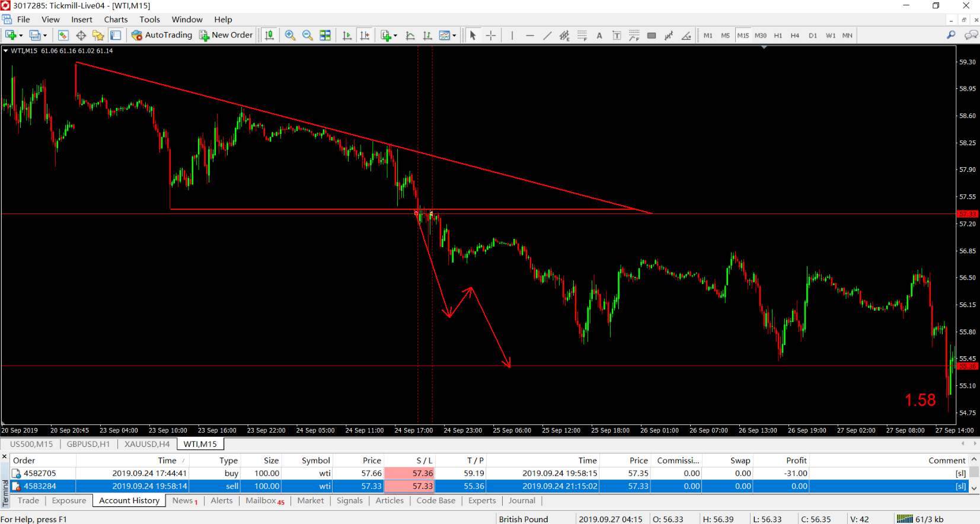The image size is (980, 524).
Task: Open the Charts menu
Action: click(116, 20)
